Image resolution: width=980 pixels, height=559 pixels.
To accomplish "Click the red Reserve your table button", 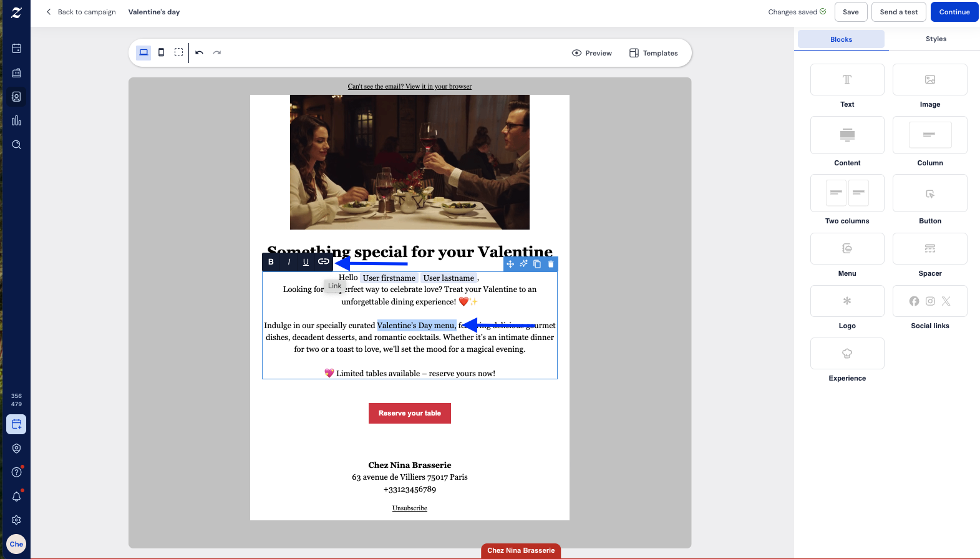I will point(409,413).
